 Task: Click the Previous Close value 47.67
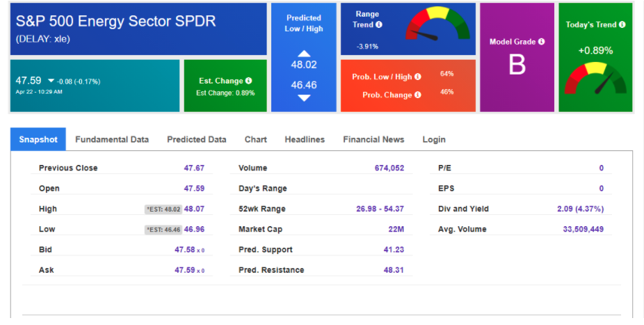point(194,168)
